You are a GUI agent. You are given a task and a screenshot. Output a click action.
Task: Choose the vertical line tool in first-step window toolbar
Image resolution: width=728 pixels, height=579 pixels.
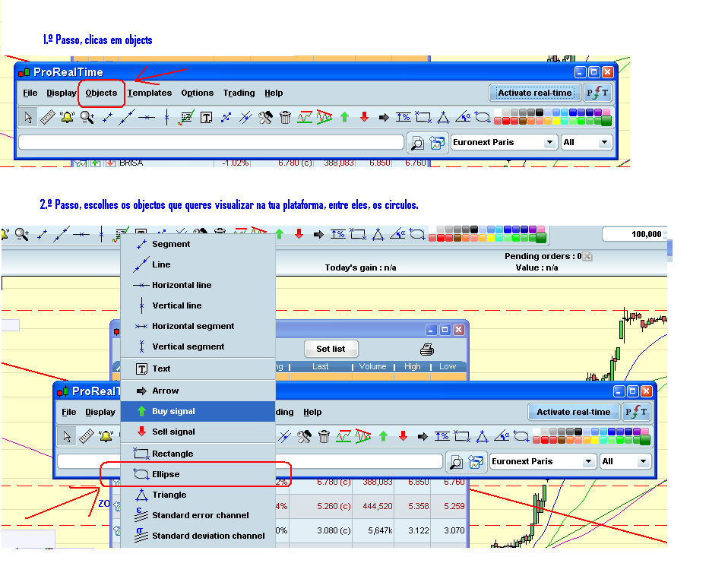pyautogui.click(x=166, y=118)
